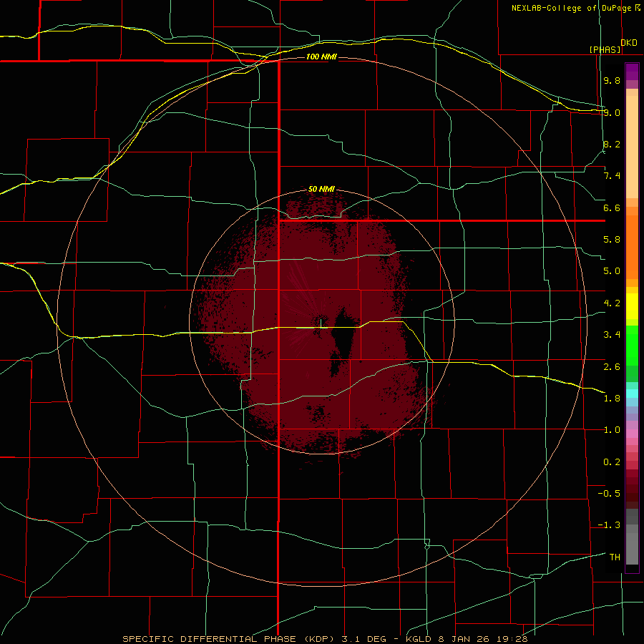
Task: Click the 50 NMI range ring label
Action: (321, 189)
